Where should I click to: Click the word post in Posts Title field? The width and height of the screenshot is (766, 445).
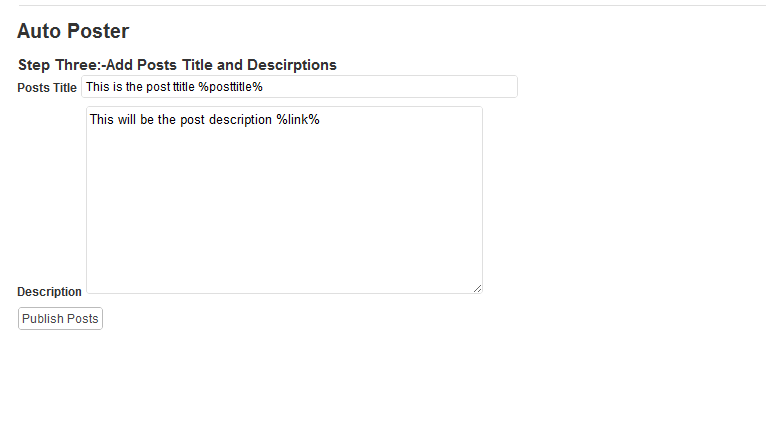click(158, 87)
